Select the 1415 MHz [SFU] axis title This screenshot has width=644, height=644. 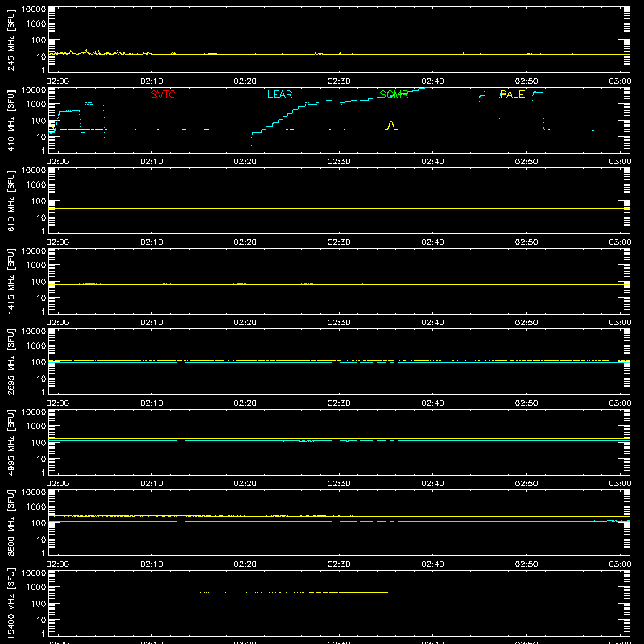coord(10,281)
